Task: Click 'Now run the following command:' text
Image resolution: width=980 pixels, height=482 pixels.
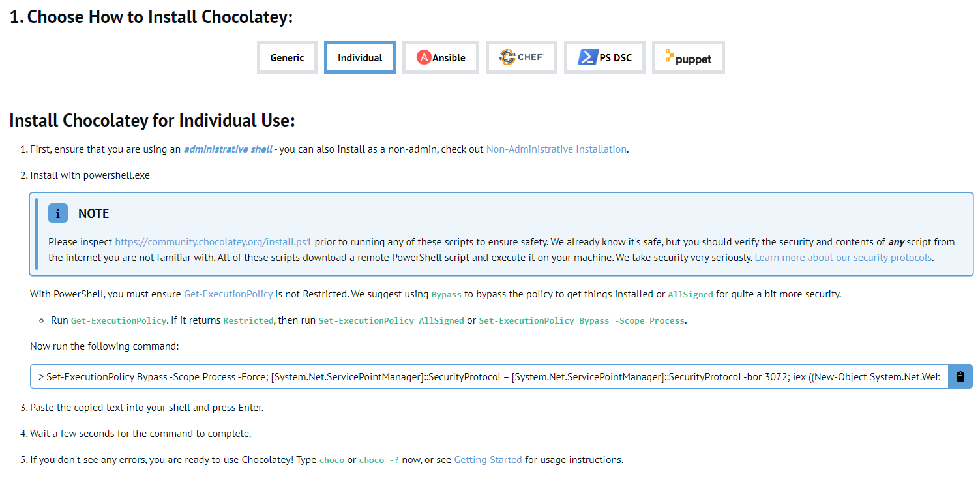Action: point(104,346)
